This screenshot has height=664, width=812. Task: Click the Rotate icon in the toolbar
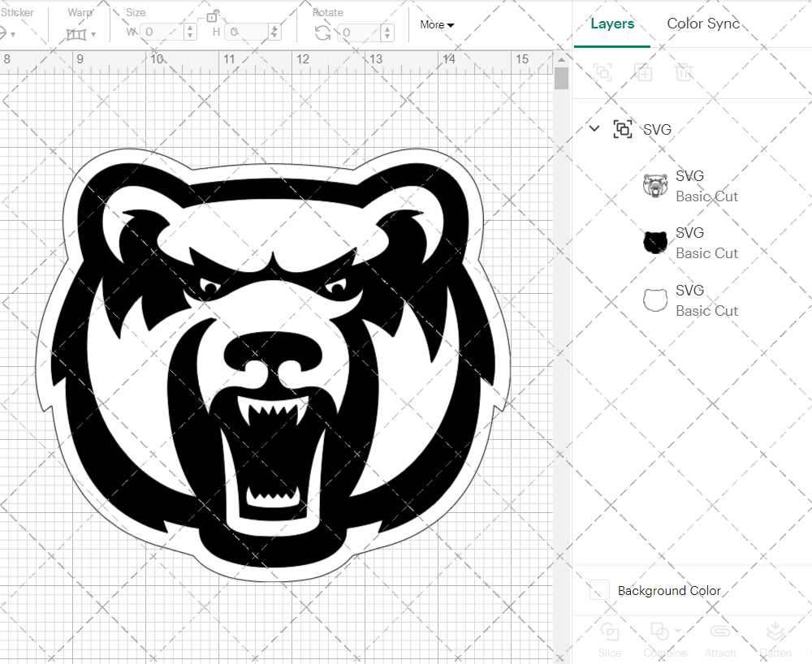pyautogui.click(x=322, y=32)
